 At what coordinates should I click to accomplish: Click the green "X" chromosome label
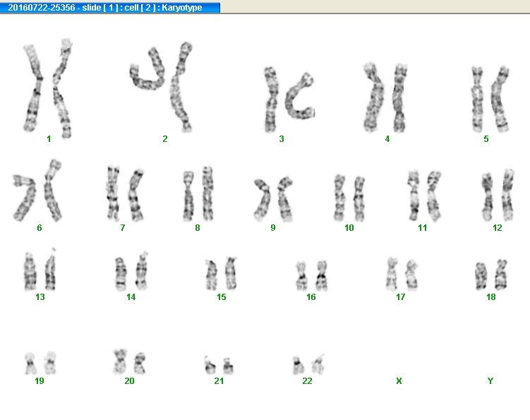click(x=399, y=381)
